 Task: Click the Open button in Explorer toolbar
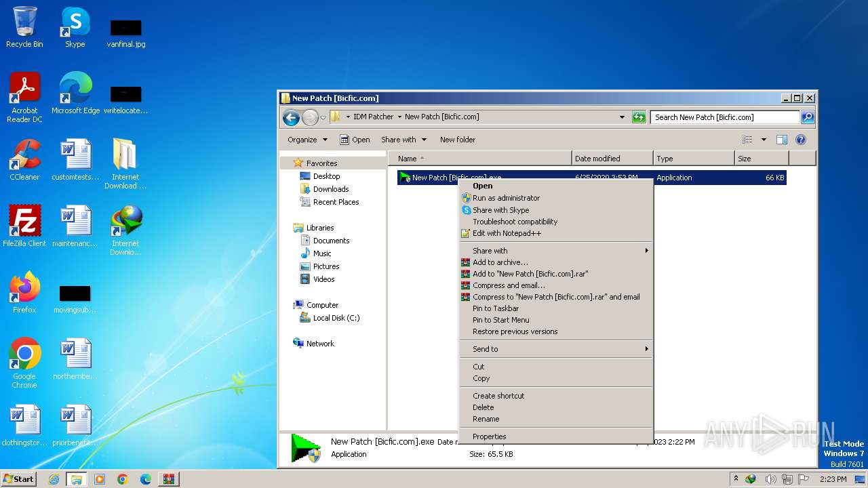tap(355, 140)
